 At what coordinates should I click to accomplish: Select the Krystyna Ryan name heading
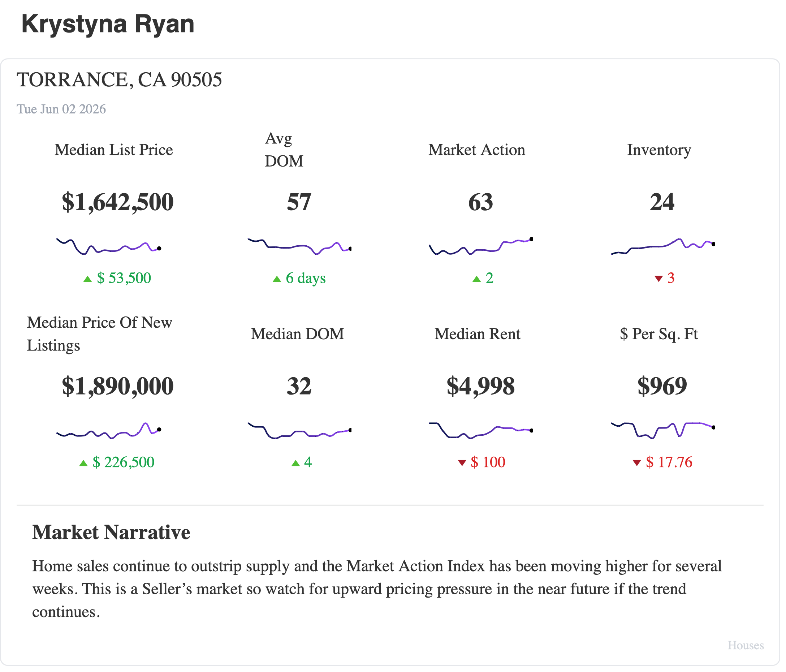point(108,24)
